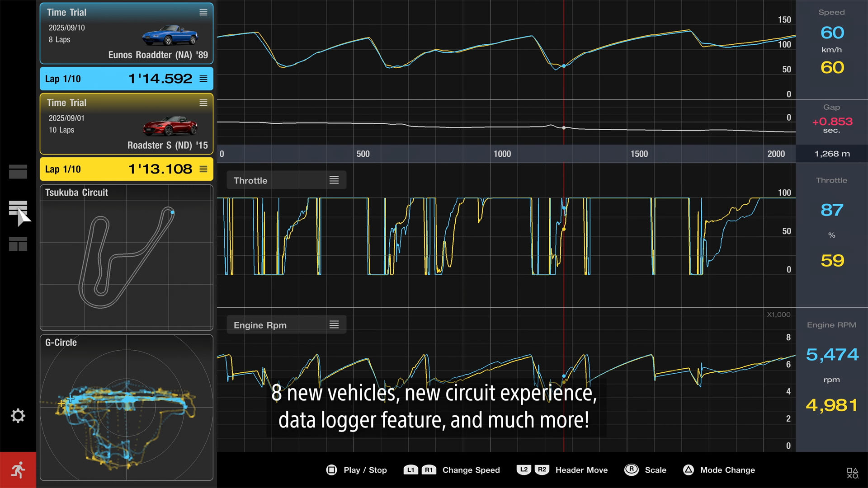Click the R2 Header Move button
This screenshot has height=488, width=868.
tap(542, 469)
